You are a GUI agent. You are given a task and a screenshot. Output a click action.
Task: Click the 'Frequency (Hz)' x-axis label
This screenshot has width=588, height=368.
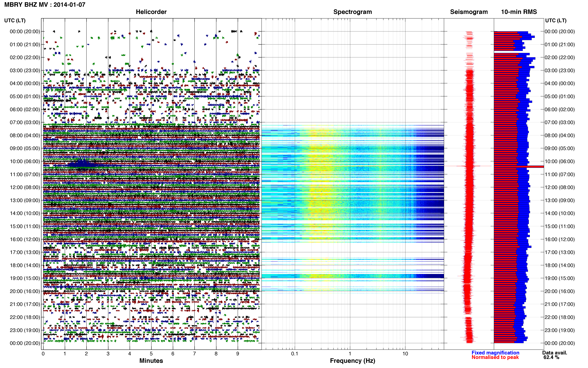click(352, 361)
